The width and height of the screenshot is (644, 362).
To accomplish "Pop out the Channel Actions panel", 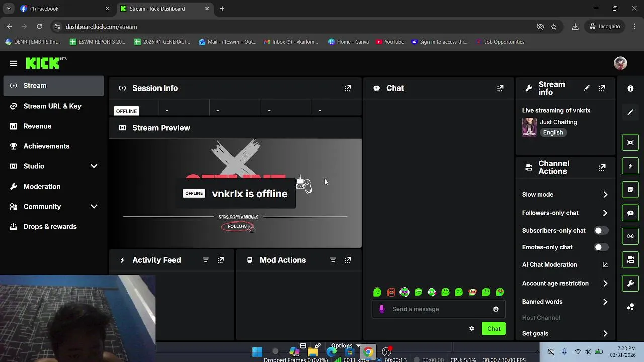I will 602,167.
